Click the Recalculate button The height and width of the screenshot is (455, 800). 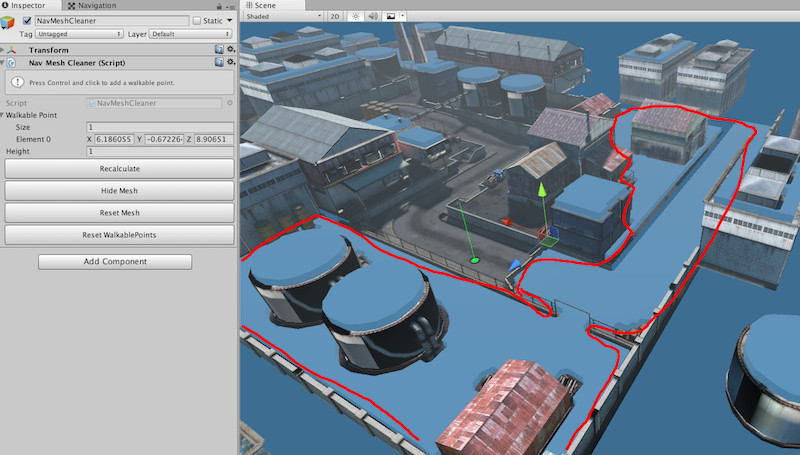(x=119, y=169)
